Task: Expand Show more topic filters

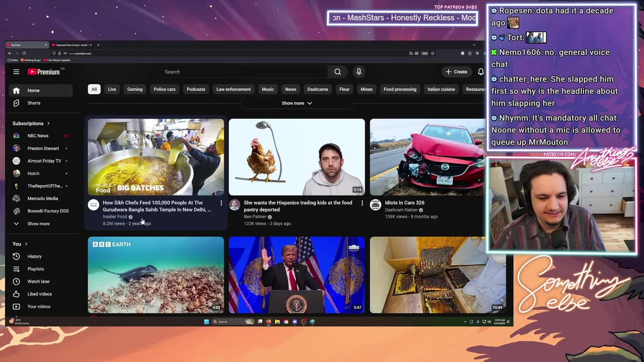Action: (297, 103)
